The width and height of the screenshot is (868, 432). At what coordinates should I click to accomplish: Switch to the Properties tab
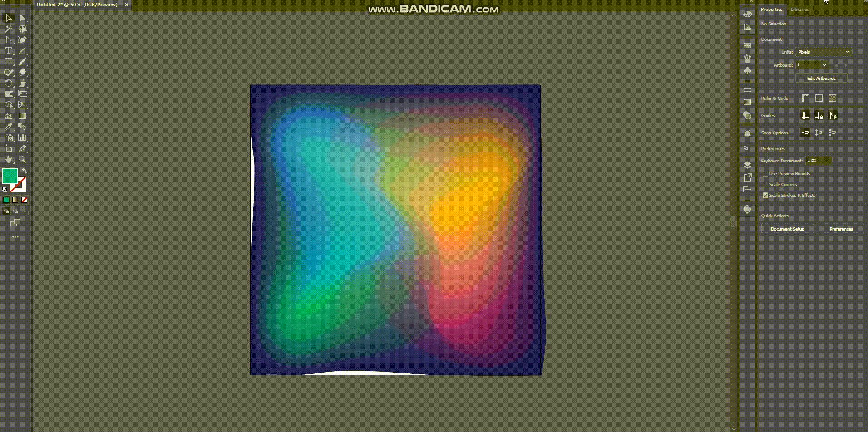[772, 9]
